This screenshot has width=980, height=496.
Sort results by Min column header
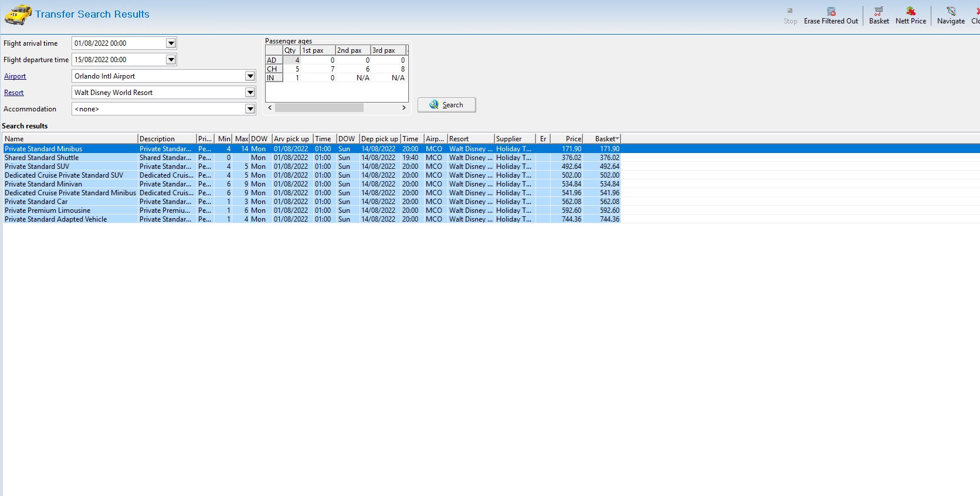click(x=224, y=139)
